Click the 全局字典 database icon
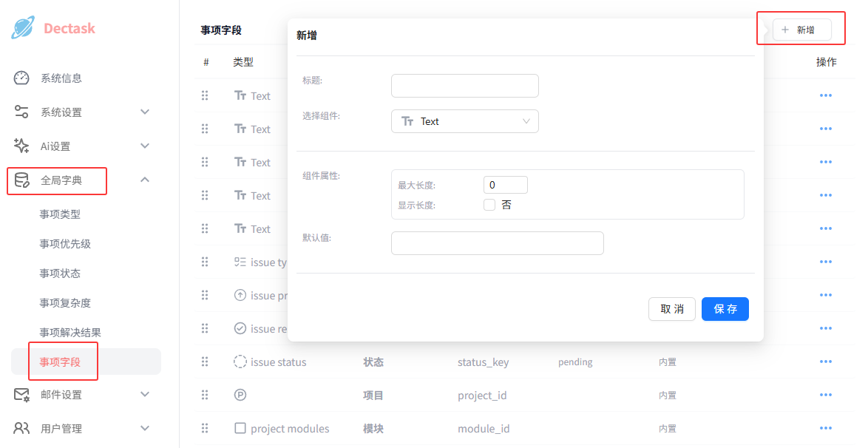Screen dimensions: 868x448 click(x=21, y=180)
